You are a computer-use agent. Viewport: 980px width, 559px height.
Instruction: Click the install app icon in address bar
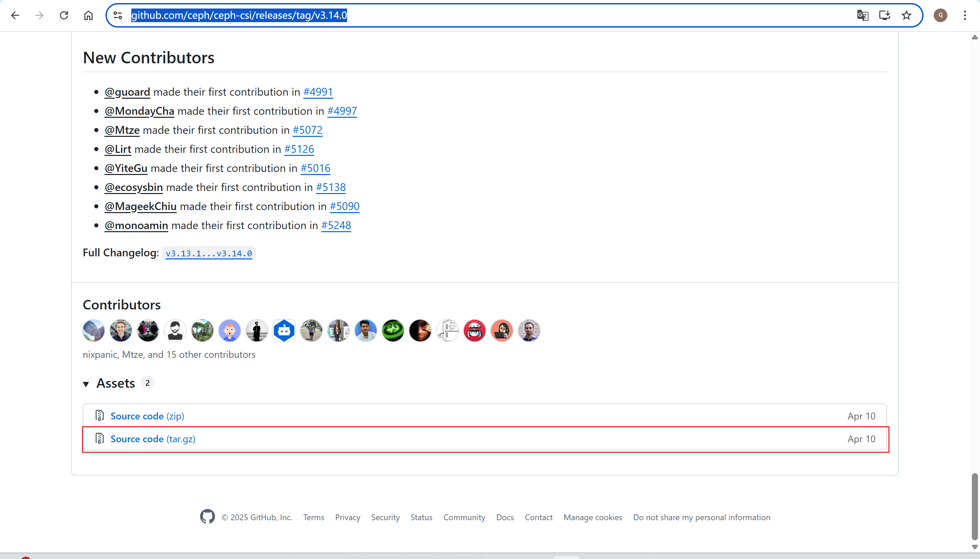click(884, 15)
